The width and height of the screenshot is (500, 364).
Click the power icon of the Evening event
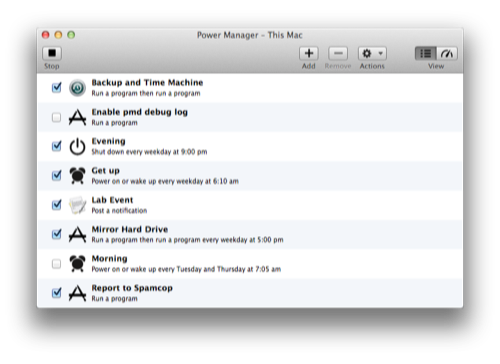pyautogui.click(x=77, y=147)
